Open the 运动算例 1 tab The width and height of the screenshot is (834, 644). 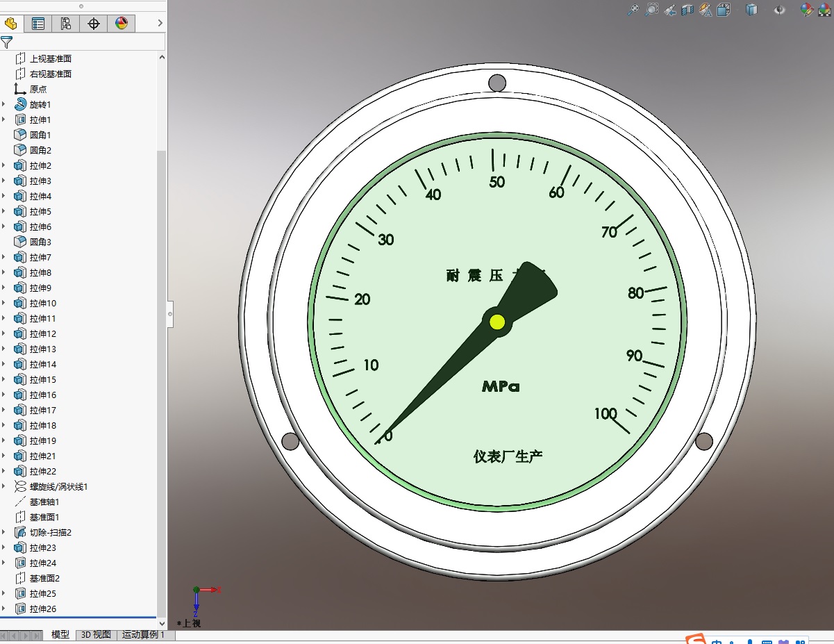coord(144,634)
